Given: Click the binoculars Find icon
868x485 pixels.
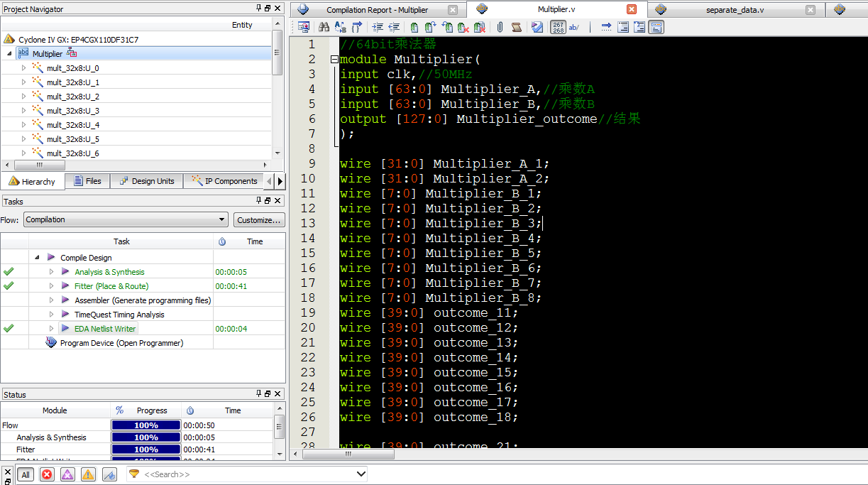Looking at the screenshot, I should coord(324,27).
